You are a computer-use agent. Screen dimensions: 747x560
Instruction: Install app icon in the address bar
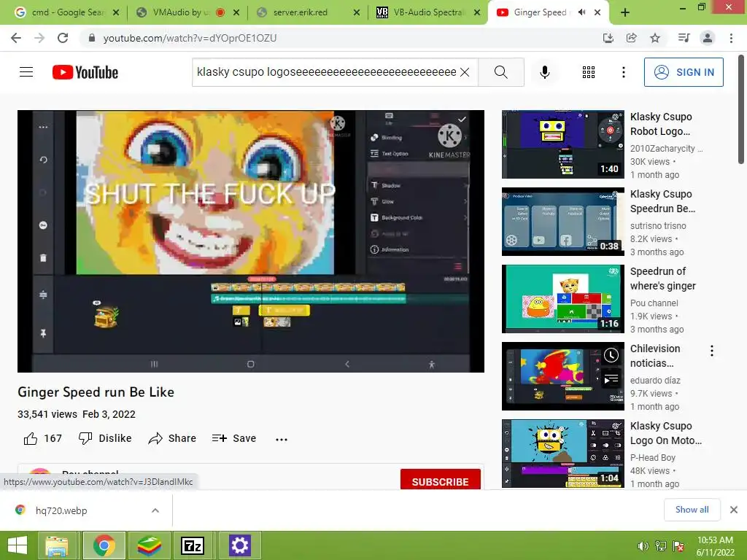(608, 38)
